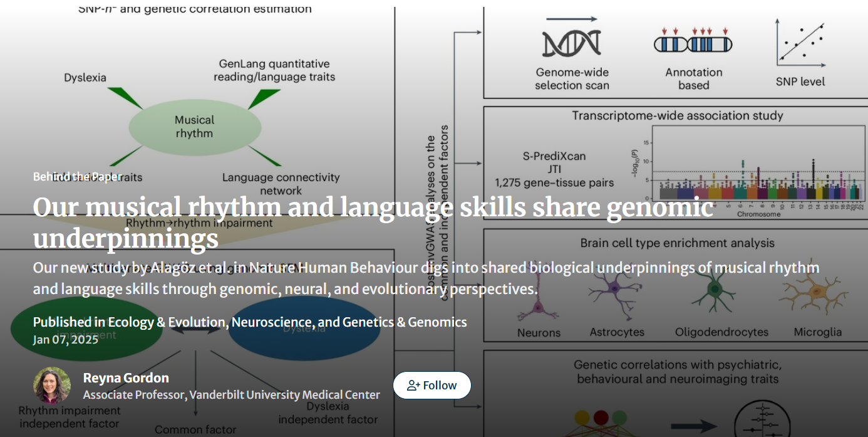This screenshot has height=437, width=868.
Task: Click the Musical rhythm ellipse in the diagram
Action: point(194,127)
